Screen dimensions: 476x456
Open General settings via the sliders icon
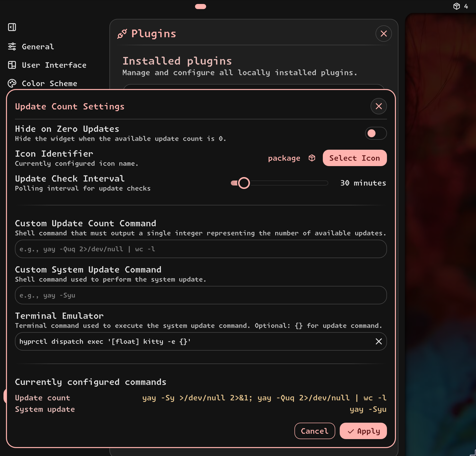point(12,46)
